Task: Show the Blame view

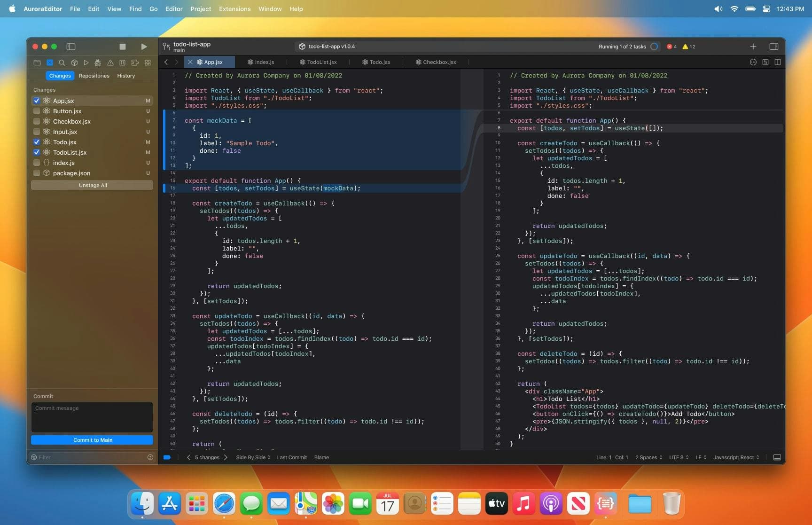Action: pos(321,457)
